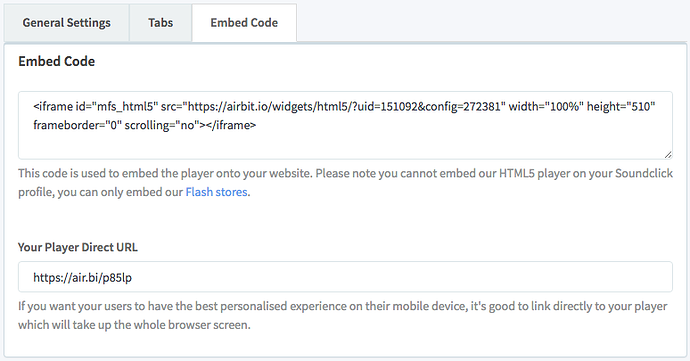Screen dimensions: 690x361
Task: Open the Tabs tab
Action: coord(160,23)
